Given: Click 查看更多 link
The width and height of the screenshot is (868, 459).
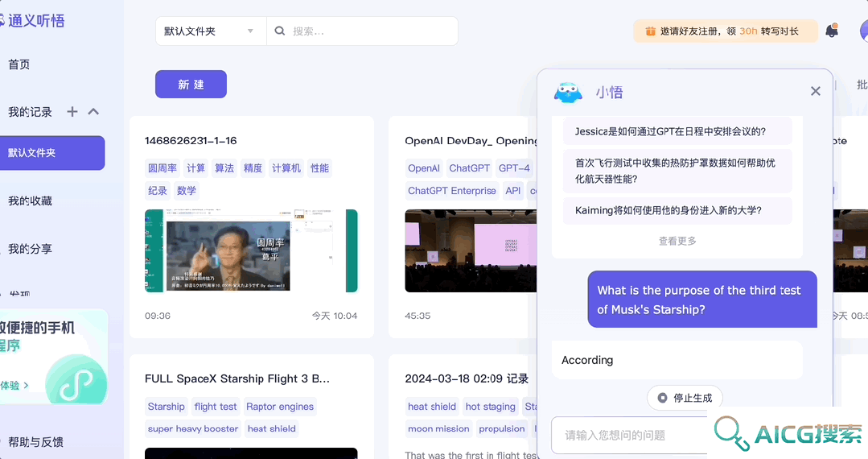Looking at the screenshot, I should pyautogui.click(x=677, y=241).
